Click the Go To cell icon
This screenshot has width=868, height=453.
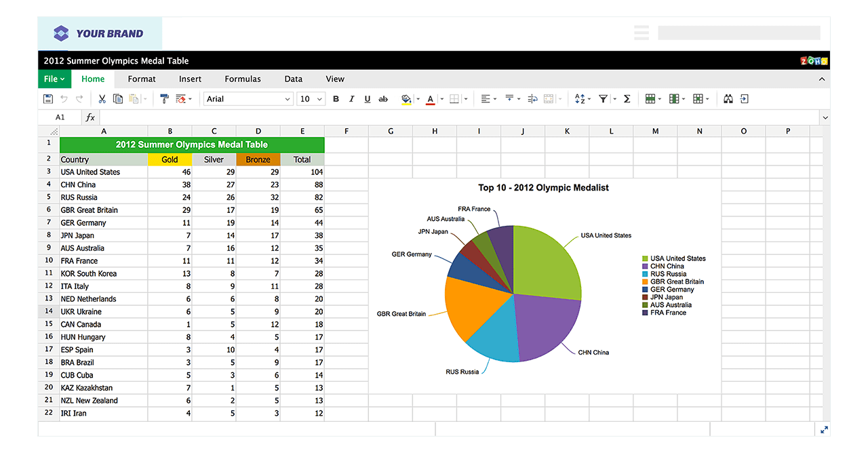(x=744, y=99)
